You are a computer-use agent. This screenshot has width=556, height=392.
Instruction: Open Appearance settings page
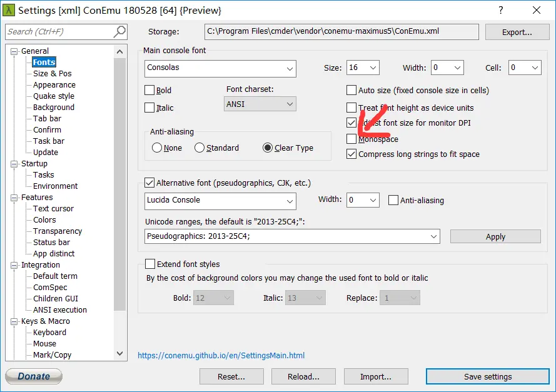54,84
